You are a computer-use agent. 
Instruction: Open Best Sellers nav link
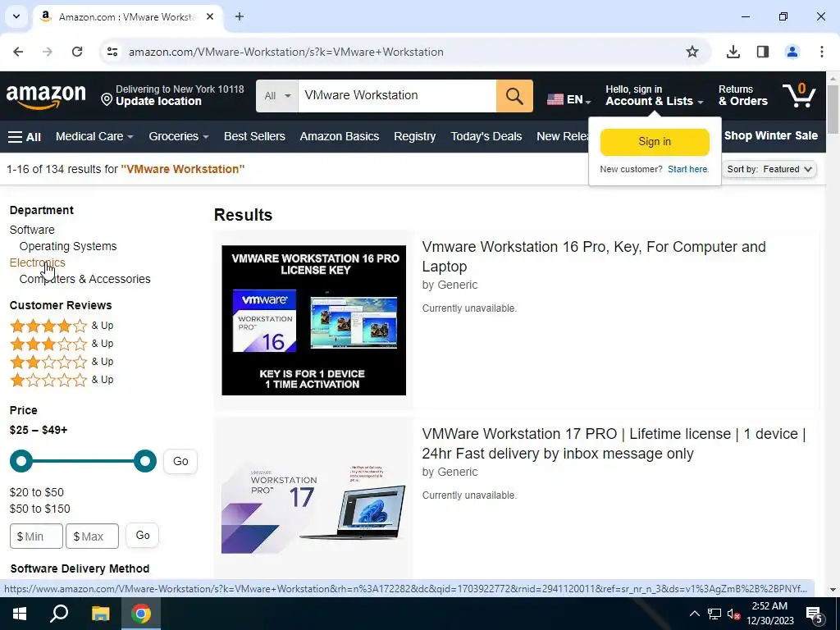coord(254,137)
